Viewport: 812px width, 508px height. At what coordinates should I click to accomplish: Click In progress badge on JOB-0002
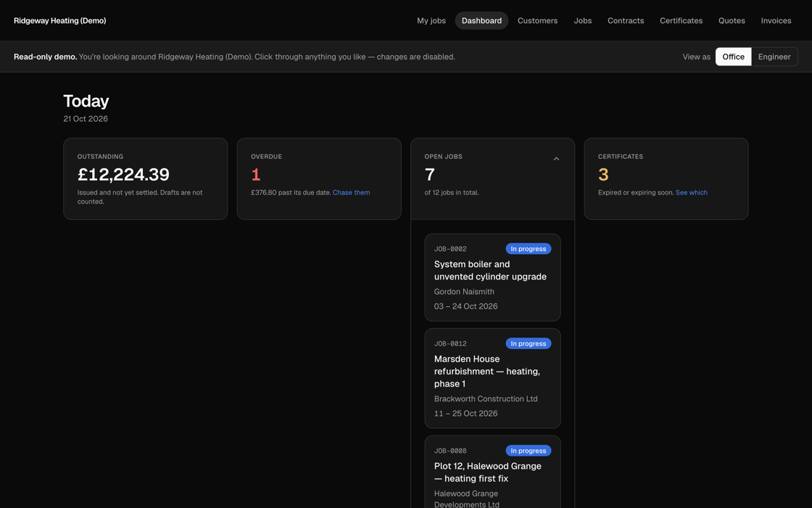[529, 249]
